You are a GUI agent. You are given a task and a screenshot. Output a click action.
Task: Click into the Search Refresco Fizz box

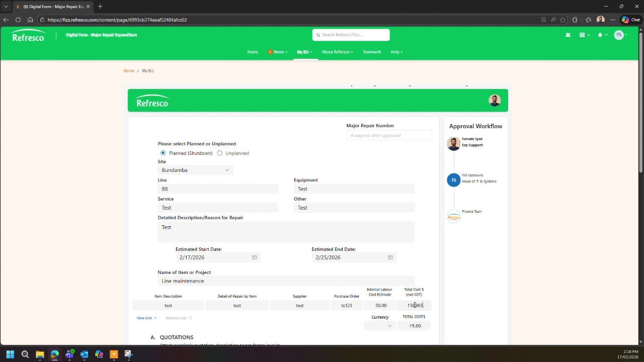[x=351, y=35]
